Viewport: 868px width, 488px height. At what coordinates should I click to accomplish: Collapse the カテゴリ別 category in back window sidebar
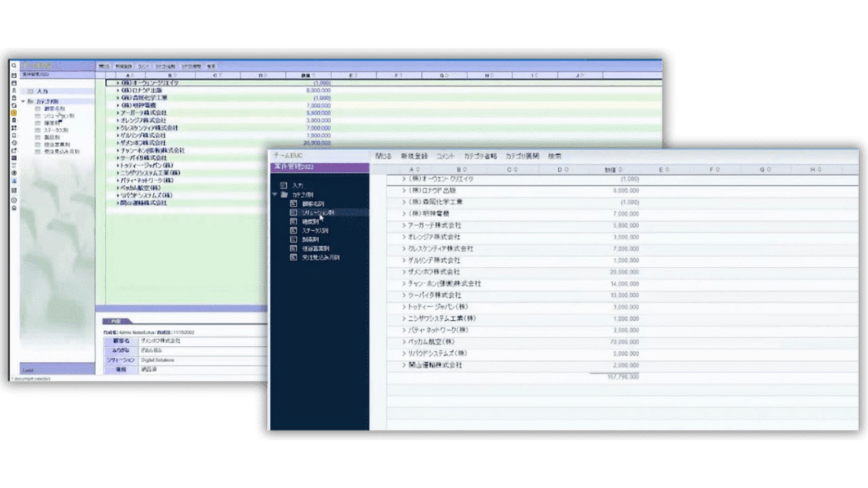[x=23, y=101]
